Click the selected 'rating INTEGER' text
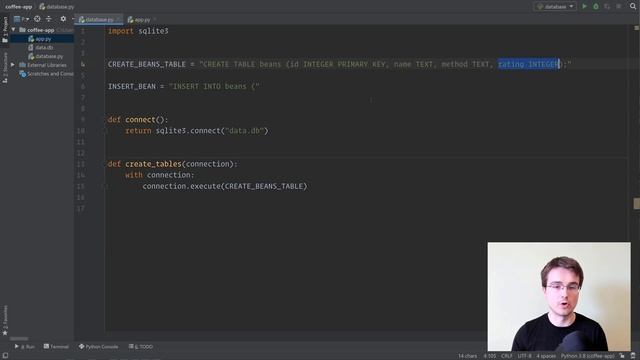Viewport: 640px width, 360px height. 529,64
